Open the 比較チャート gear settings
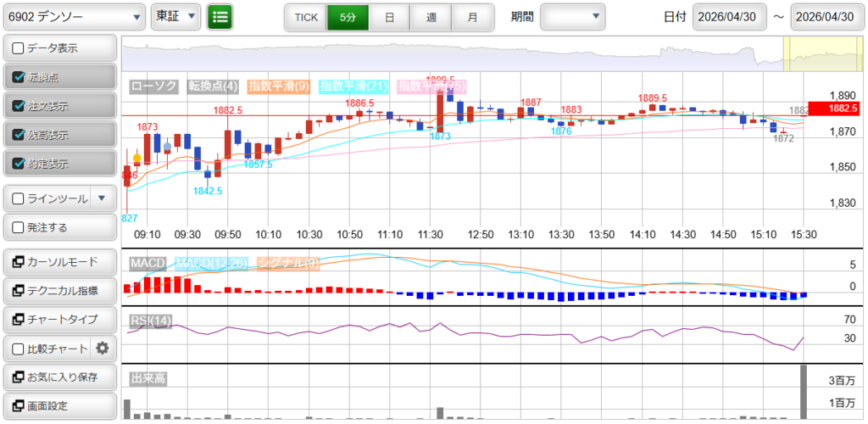This screenshot has height=424, width=868. [x=103, y=348]
